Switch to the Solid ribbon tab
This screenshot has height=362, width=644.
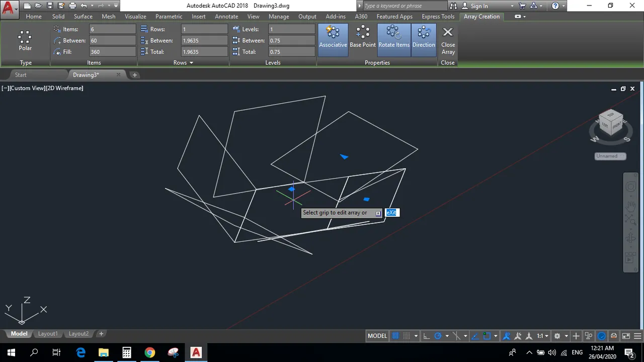(x=58, y=17)
